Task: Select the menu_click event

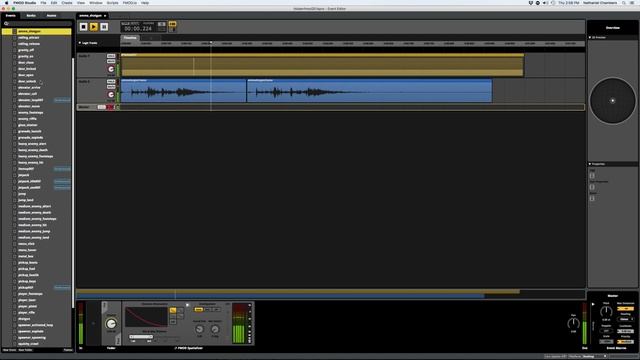Action: [x=26, y=244]
